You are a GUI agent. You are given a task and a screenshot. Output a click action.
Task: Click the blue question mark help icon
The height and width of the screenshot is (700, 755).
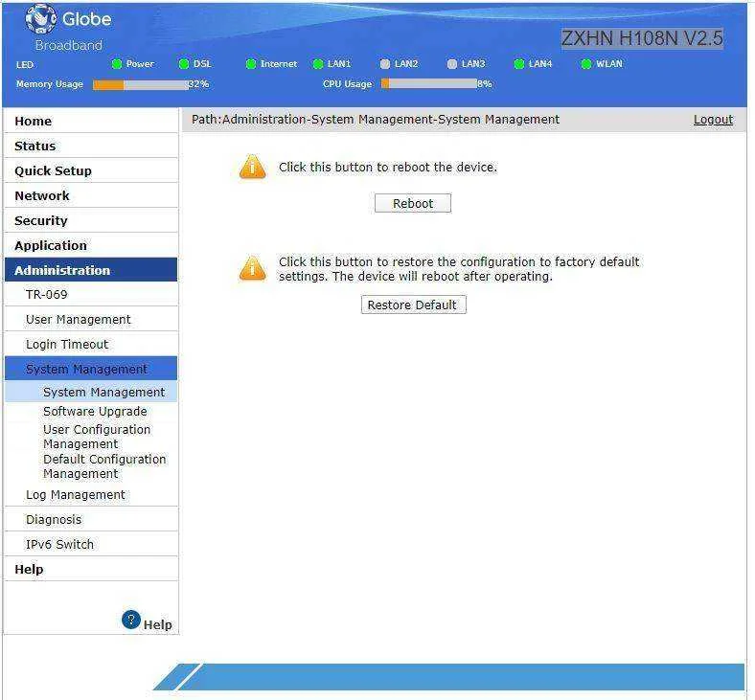[131, 620]
